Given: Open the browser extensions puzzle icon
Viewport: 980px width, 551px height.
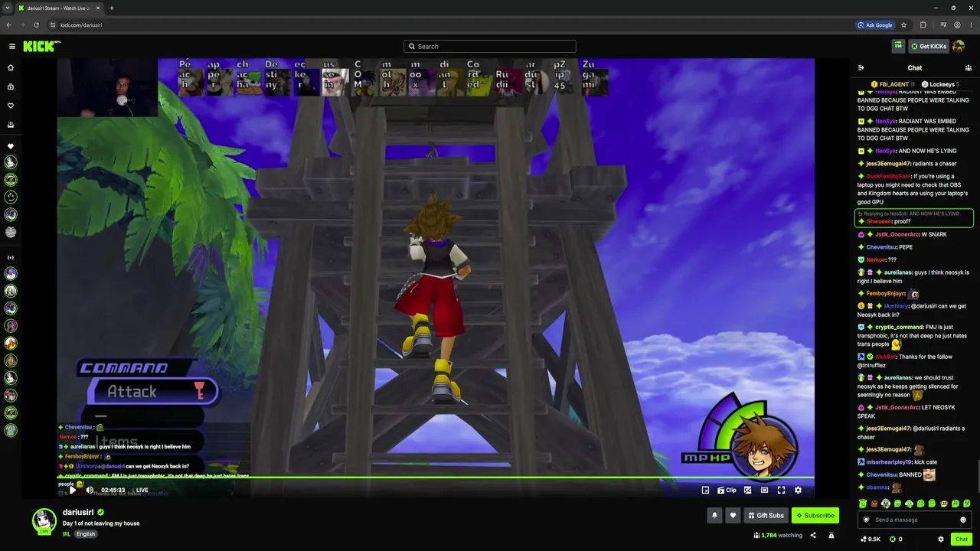Looking at the screenshot, I should tap(923, 25).
